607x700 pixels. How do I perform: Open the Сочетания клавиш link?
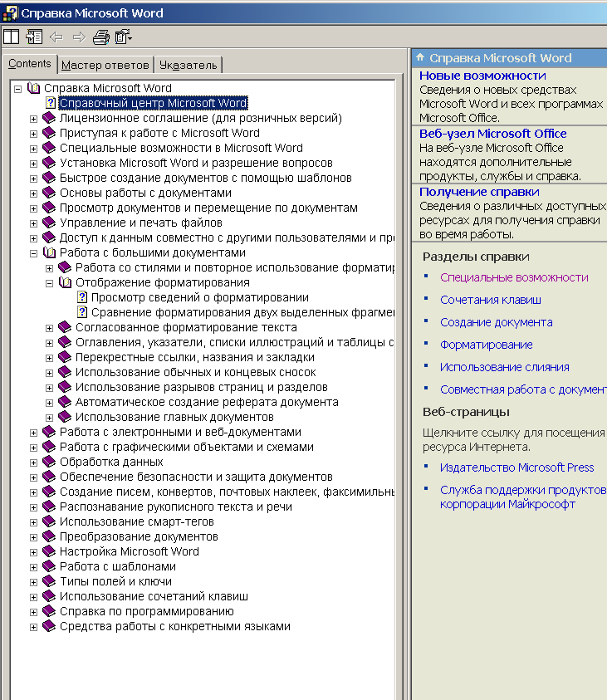[490, 300]
